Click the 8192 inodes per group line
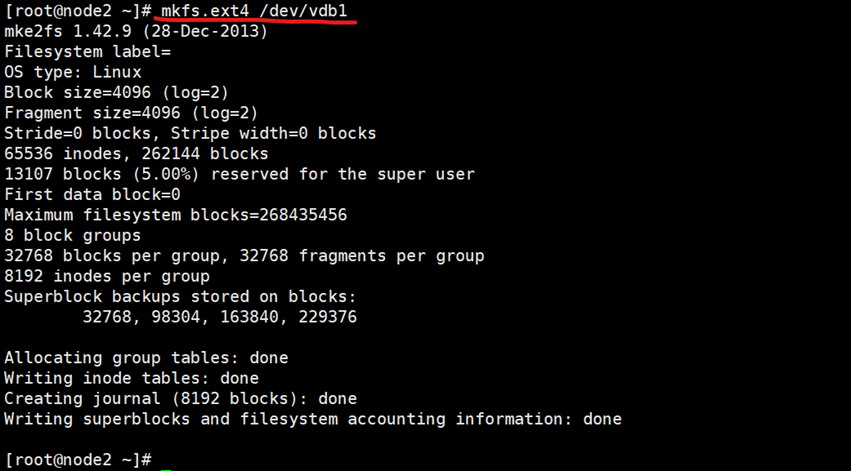This screenshot has width=851, height=471. tap(106, 276)
